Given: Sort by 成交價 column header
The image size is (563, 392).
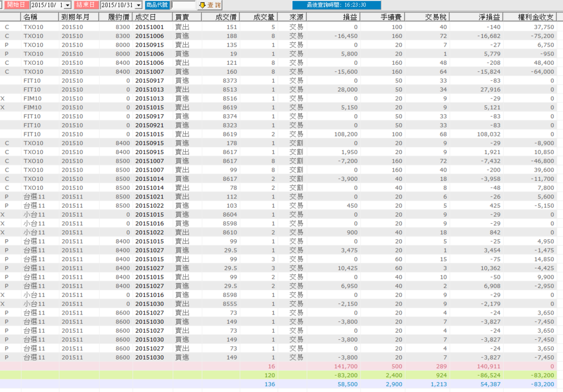Looking at the screenshot, I should click(x=220, y=17).
